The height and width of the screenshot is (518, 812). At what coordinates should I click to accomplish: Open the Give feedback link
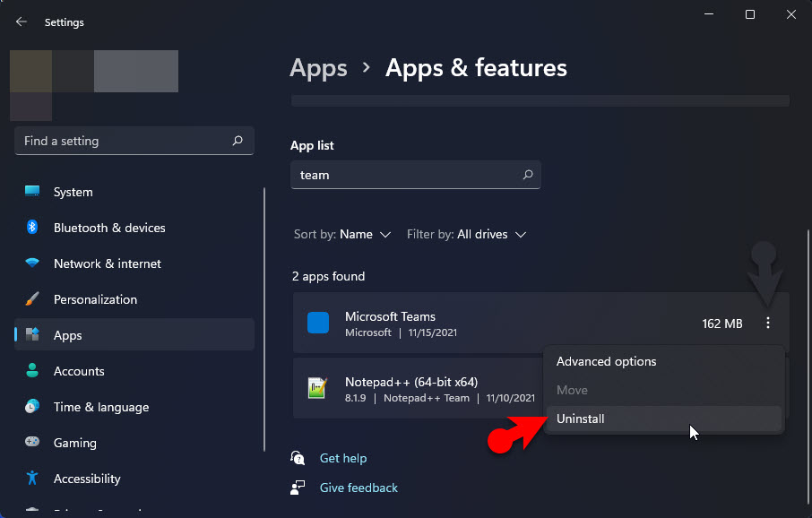pos(358,488)
